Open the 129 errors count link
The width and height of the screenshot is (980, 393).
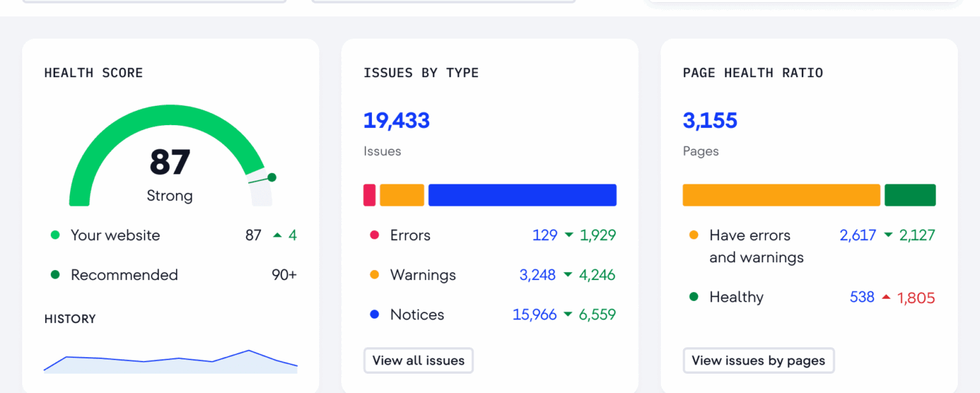tap(545, 235)
